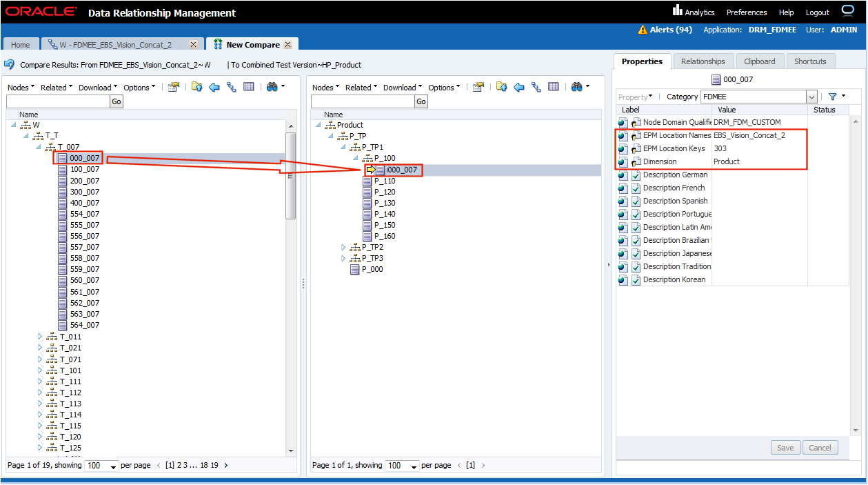Click the hierarchy tree icon in right pane toolbar
This screenshot has height=485, width=868.
point(536,87)
